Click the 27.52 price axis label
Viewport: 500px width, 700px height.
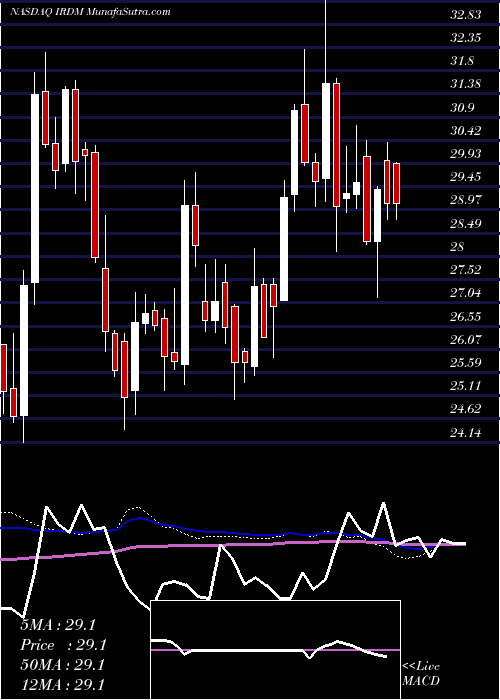[466, 269]
